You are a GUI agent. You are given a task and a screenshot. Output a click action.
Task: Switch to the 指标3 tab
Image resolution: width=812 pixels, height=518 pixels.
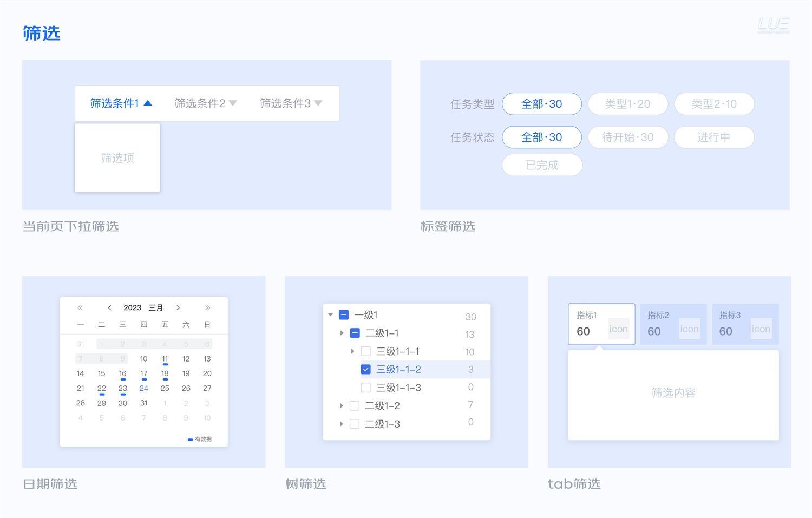click(745, 324)
